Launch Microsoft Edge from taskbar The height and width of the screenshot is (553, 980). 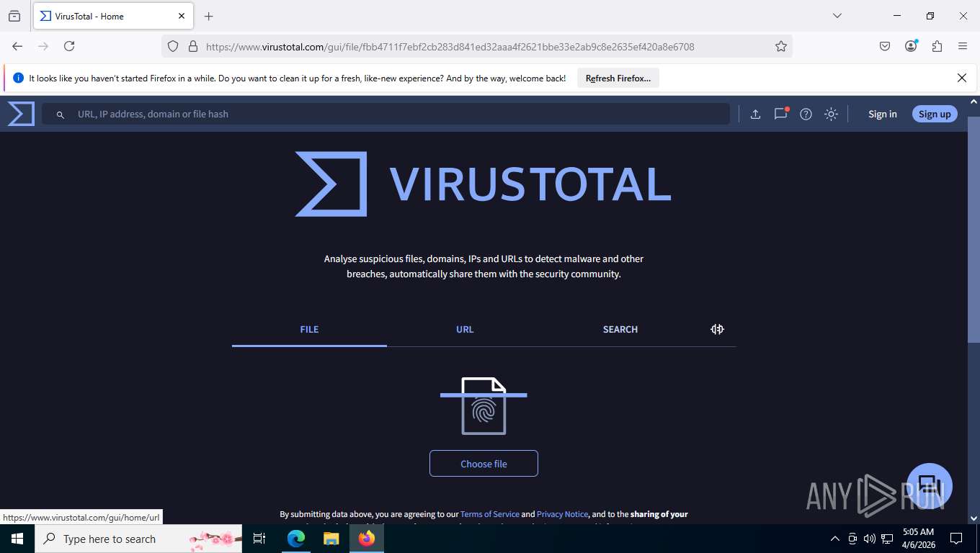coord(296,539)
